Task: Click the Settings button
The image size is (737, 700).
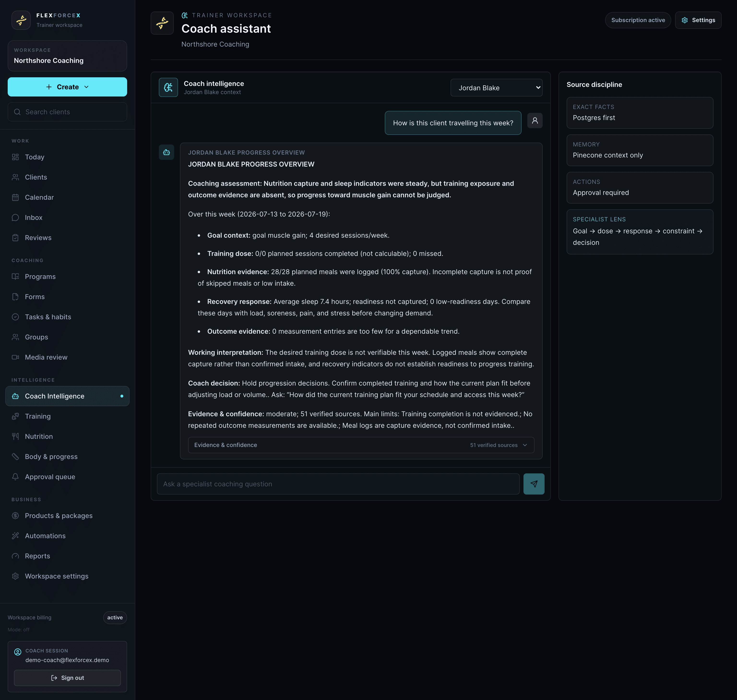Action: tap(698, 20)
